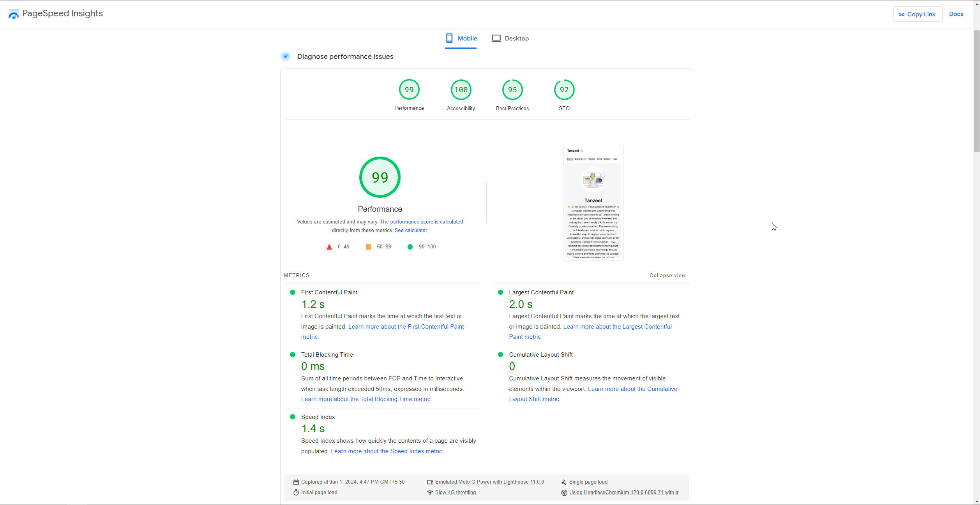Click the stopwatch icon next to Initial page load
The width and height of the screenshot is (980, 505).
[296, 493]
